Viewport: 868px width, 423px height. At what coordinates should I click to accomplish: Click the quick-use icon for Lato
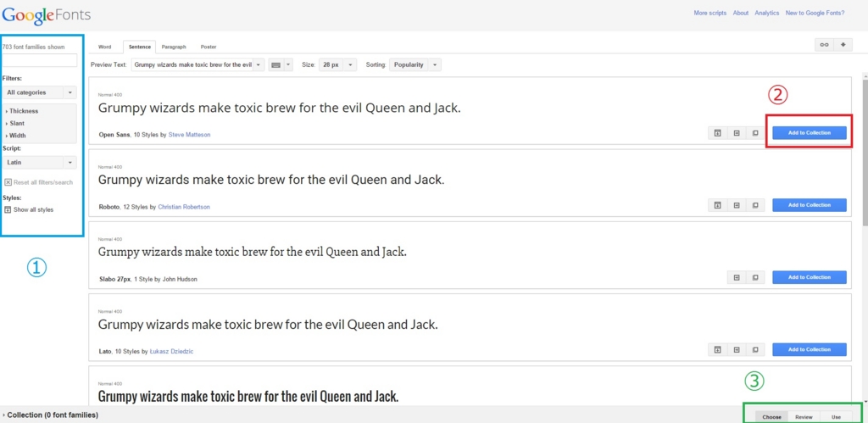tap(737, 349)
